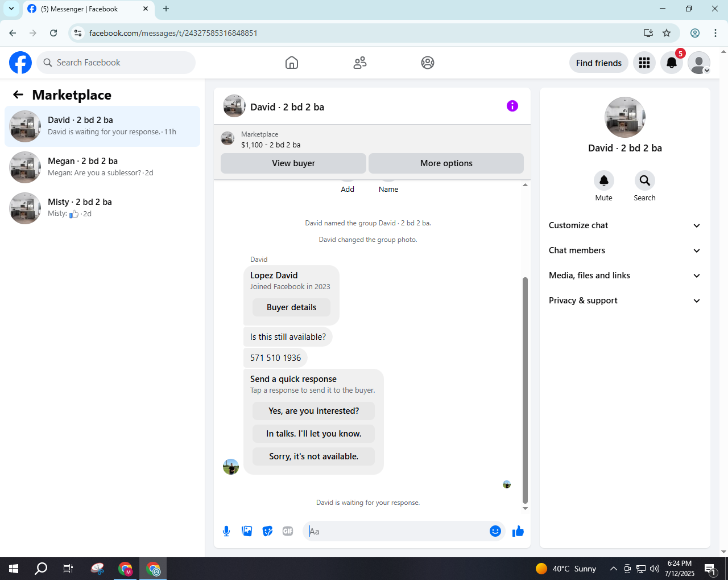Viewport: 728px width, 580px height.
Task: Mute the David chat via bell icon
Action: (x=604, y=180)
